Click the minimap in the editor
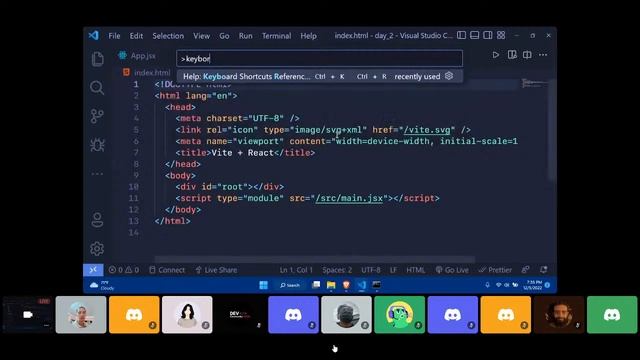The height and width of the screenshot is (360, 640). click(x=535, y=84)
